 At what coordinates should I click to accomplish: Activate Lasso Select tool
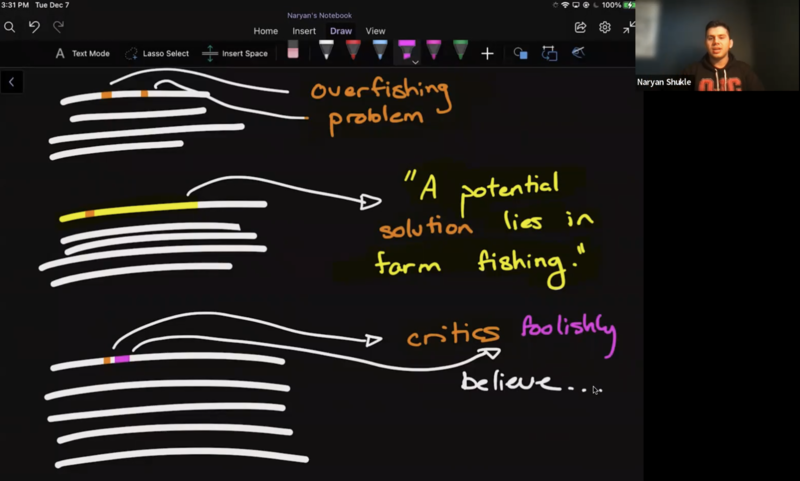tap(157, 53)
